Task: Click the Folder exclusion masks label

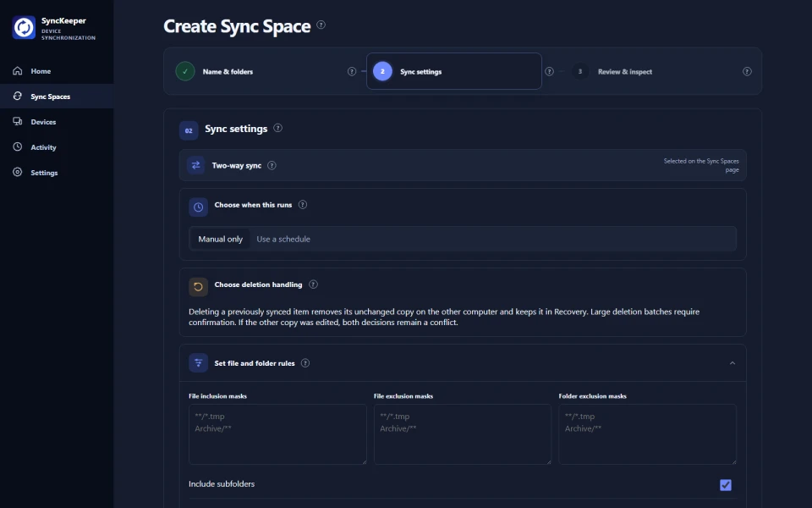Action: coord(592,396)
